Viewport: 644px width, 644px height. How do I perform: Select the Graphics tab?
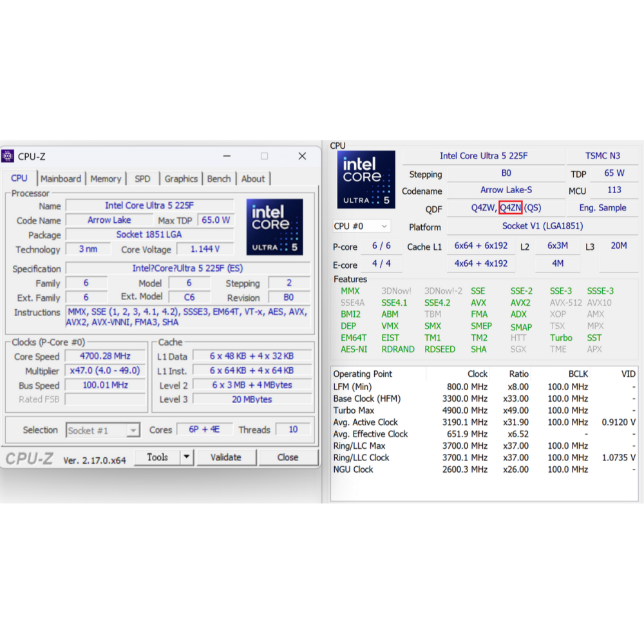[x=181, y=179]
